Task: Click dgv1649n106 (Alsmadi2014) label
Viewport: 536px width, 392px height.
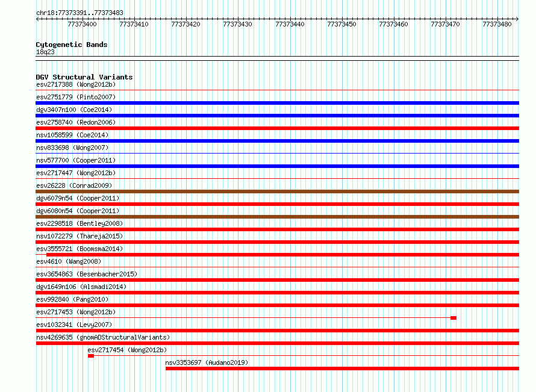Action: (x=81, y=287)
